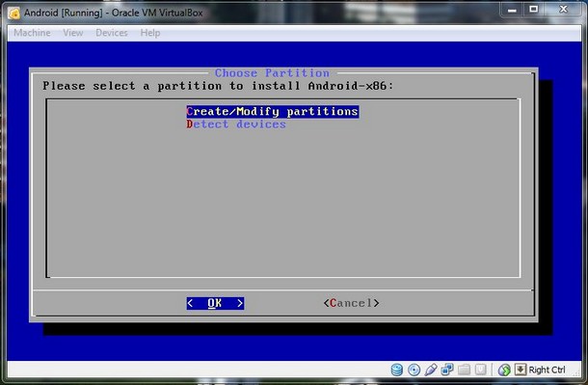
Task: Click the shared folders status icon
Action: 464,370
